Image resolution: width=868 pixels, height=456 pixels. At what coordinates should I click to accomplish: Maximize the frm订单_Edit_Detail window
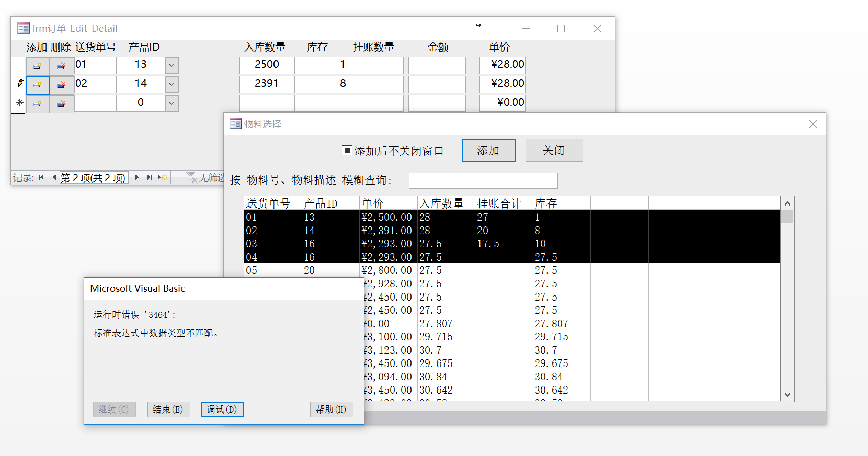561,28
